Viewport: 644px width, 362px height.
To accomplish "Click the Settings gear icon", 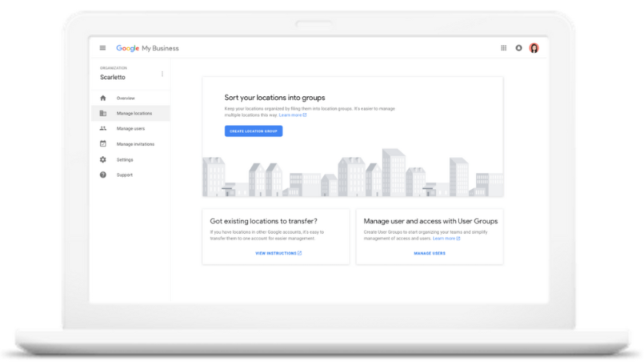I will [x=102, y=159].
